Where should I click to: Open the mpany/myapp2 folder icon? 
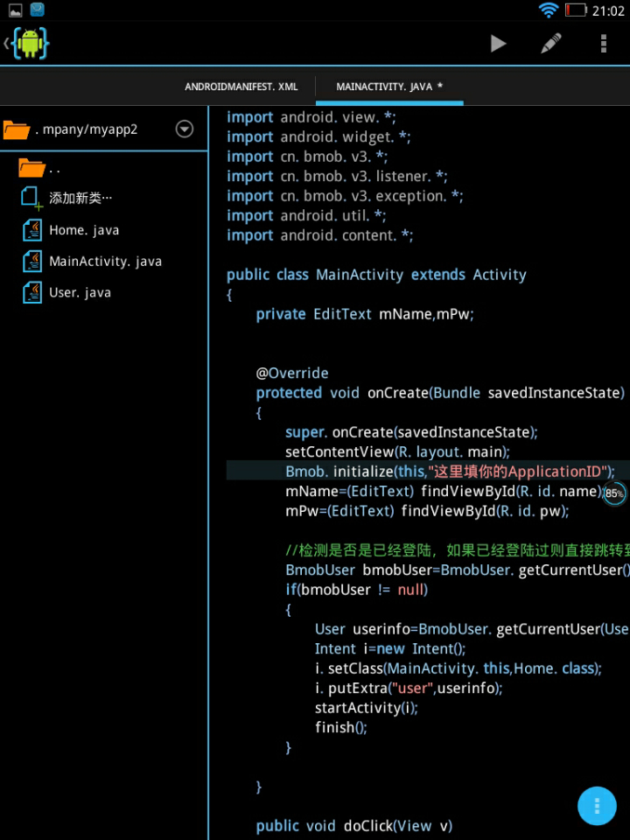point(17,130)
